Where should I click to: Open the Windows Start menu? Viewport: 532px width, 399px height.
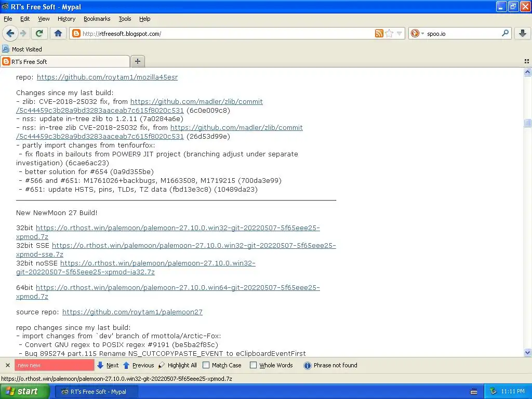coord(25,391)
